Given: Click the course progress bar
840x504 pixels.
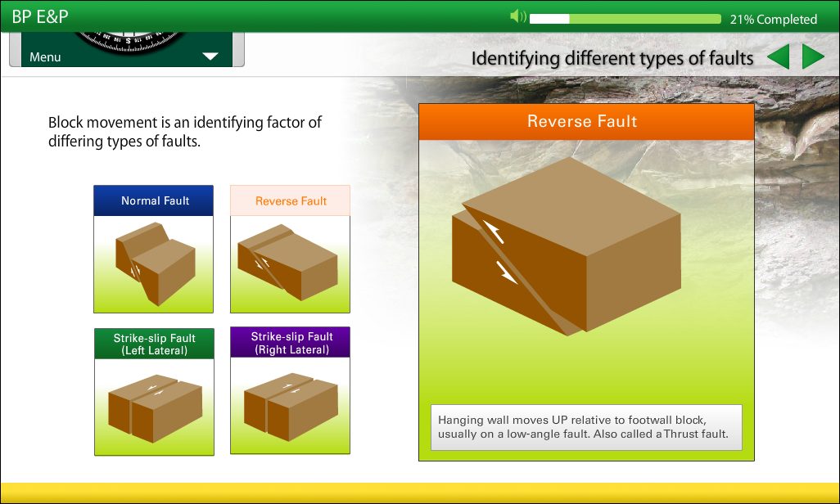Looking at the screenshot, I should pos(625,19).
